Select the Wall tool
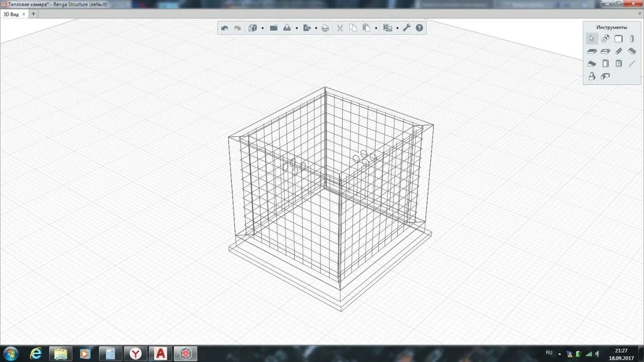644x362 pixels. (x=619, y=39)
